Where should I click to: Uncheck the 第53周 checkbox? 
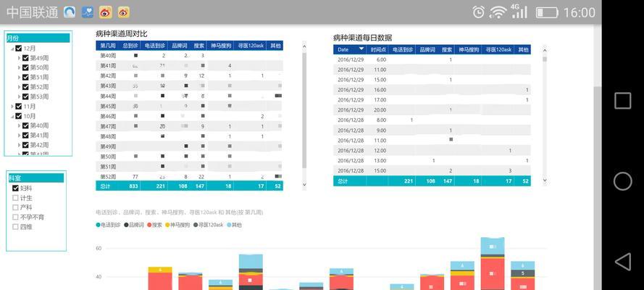[x=25, y=96]
